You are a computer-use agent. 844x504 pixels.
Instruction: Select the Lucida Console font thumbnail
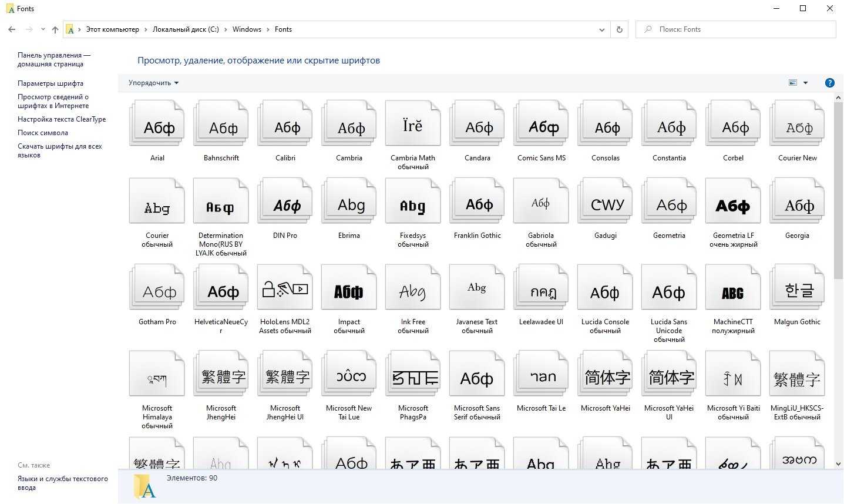[x=605, y=287]
